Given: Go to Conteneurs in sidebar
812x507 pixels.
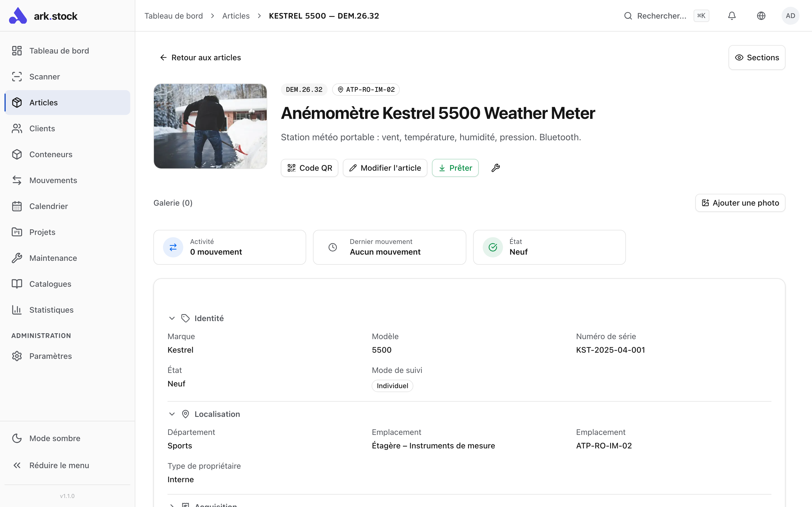Looking at the screenshot, I should coord(51,154).
